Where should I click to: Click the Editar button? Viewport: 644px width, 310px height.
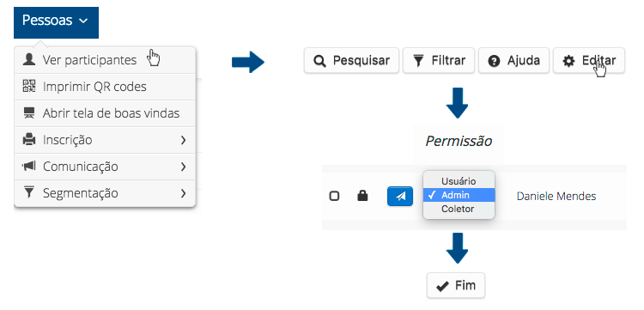[588, 61]
